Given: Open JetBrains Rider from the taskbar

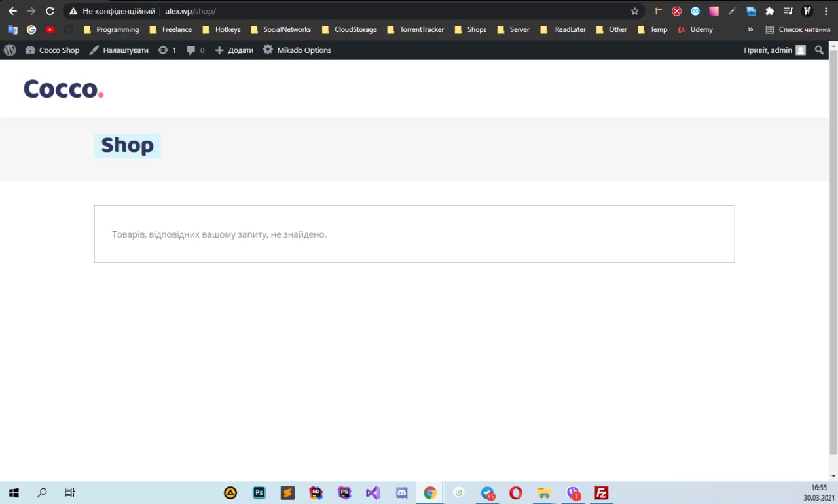Looking at the screenshot, I should coord(316,493).
